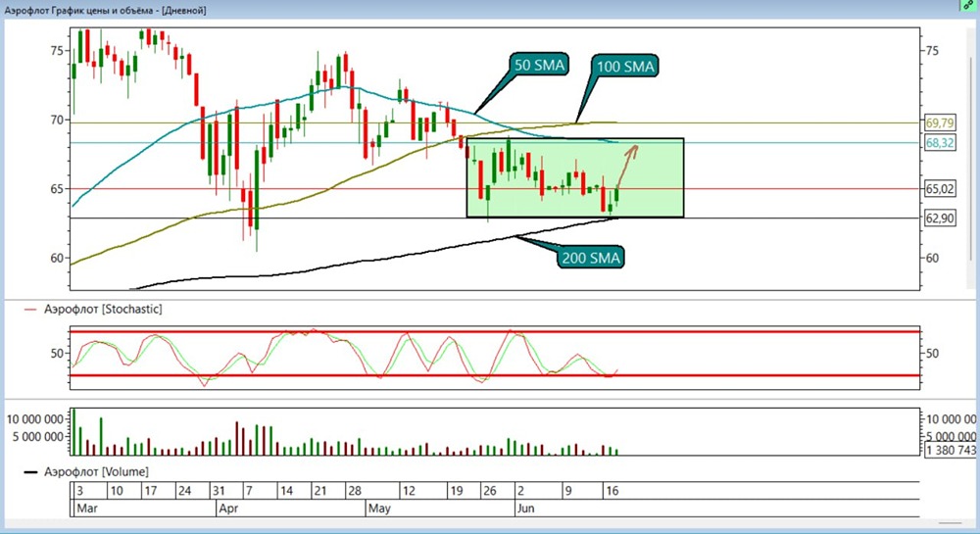Click the '65' label on the left price axis
980x534 pixels.
tap(57, 189)
